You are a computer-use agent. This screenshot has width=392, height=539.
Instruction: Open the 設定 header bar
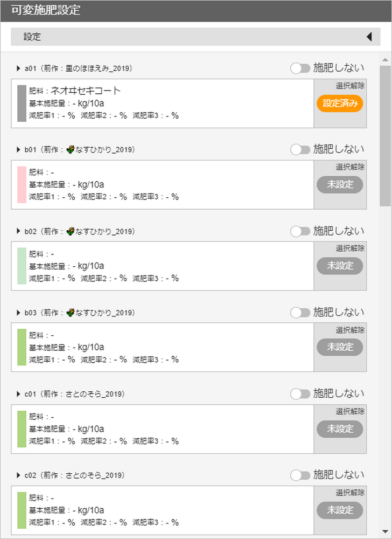coord(195,37)
